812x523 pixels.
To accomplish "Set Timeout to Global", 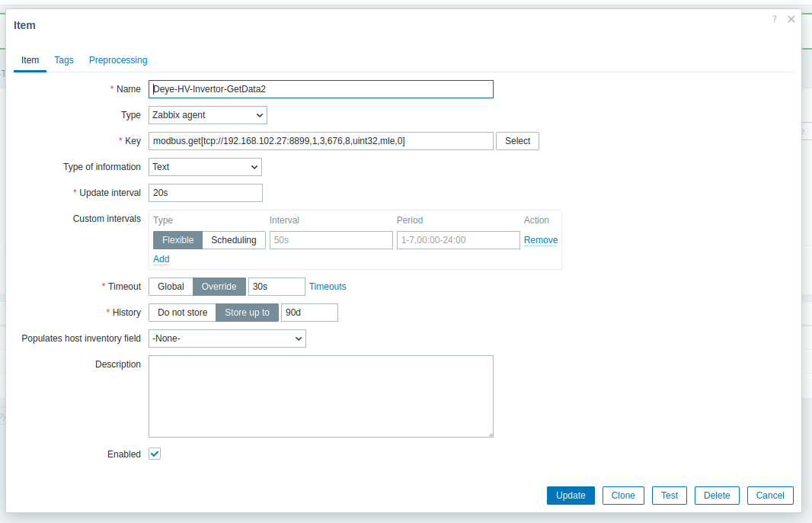I will (171, 287).
